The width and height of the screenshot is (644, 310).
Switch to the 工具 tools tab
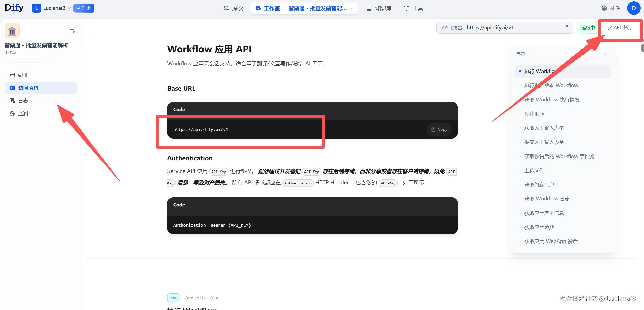pyautogui.click(x=413, y=8)
